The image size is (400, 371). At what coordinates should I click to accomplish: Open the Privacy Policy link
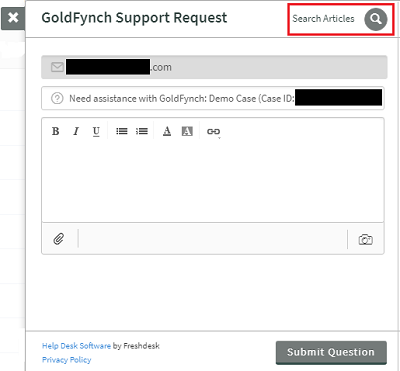(67, 360)
